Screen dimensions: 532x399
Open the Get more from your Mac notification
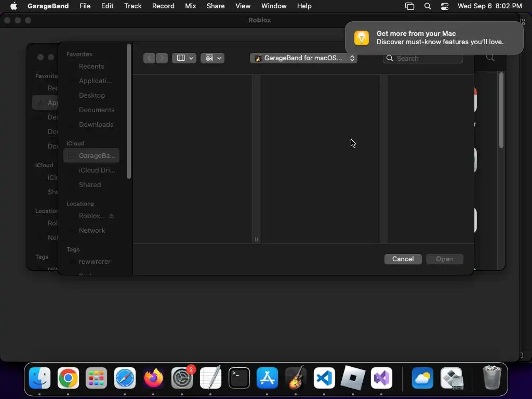434,37
